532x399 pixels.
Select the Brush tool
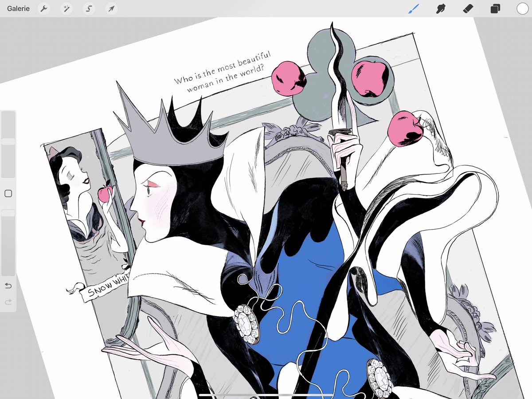(413, 8)
